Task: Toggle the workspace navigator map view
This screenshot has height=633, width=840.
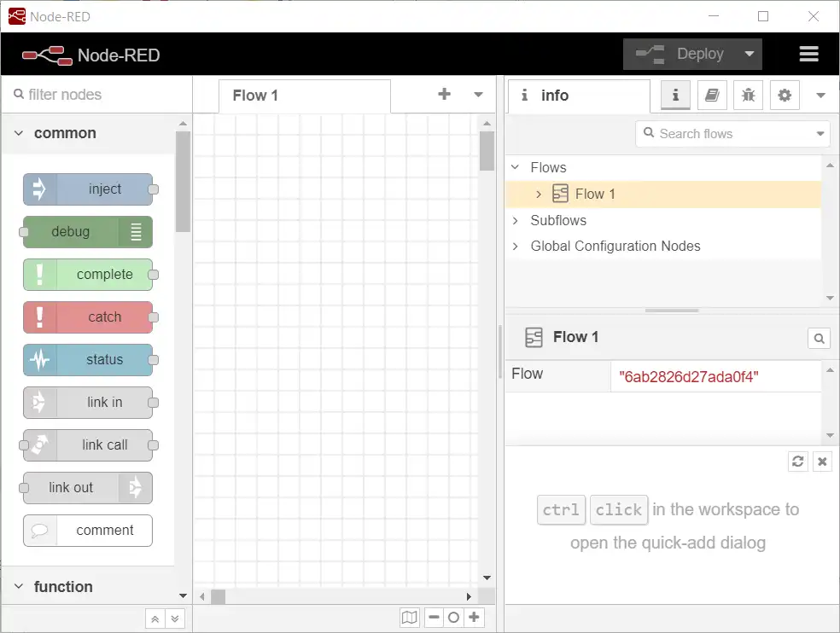Action: [409, 618]
